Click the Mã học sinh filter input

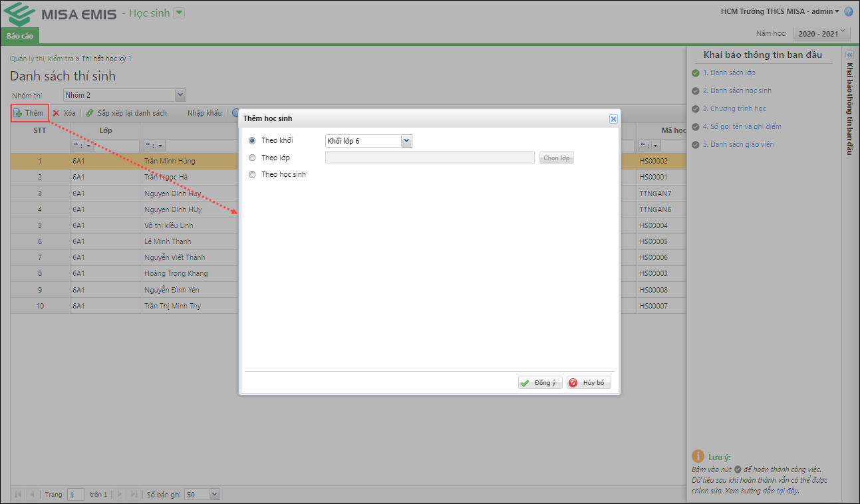tap(674, 146)
